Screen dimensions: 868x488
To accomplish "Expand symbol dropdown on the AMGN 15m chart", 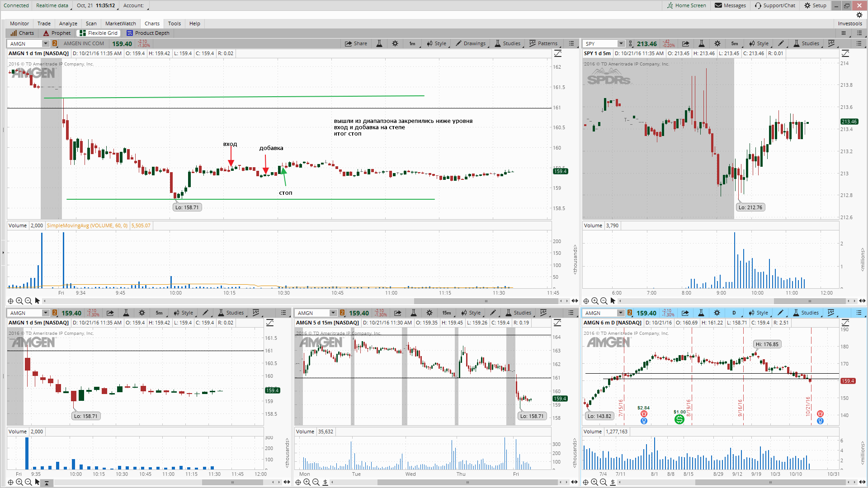I will pyautogui.click(x=333, y=313).
